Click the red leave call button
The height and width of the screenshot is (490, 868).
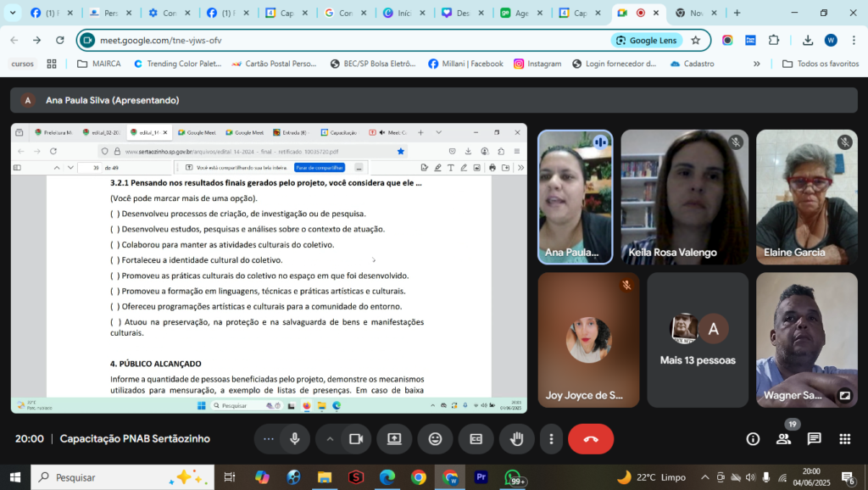(591, 438)
